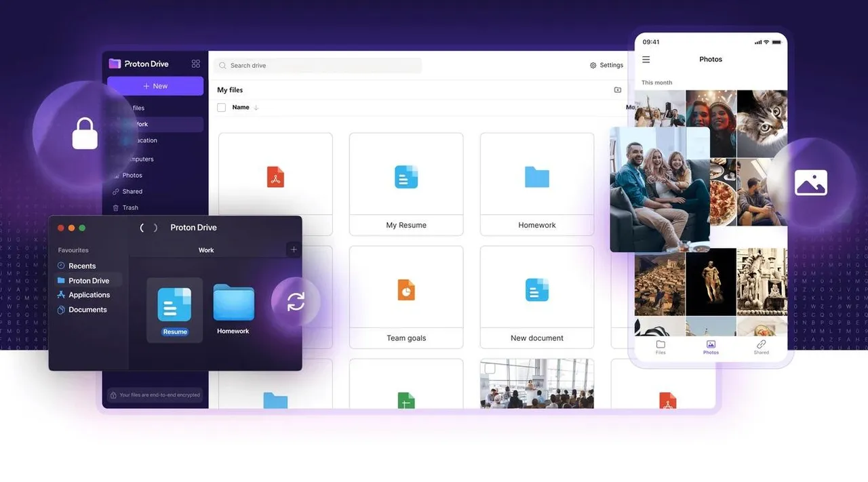This screenshot has width=868, height=482.
Task: Click the circular sync arrows icon
Action: (296, 302)
